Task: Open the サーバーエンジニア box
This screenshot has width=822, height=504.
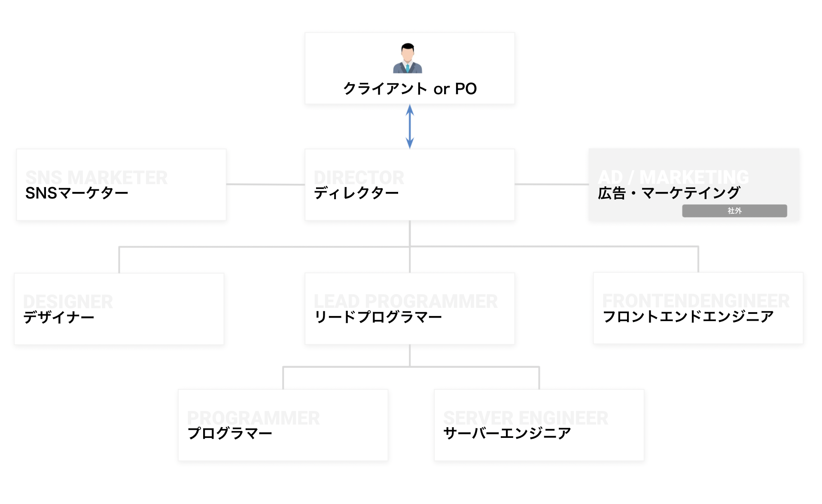Action: click(539, 425)
